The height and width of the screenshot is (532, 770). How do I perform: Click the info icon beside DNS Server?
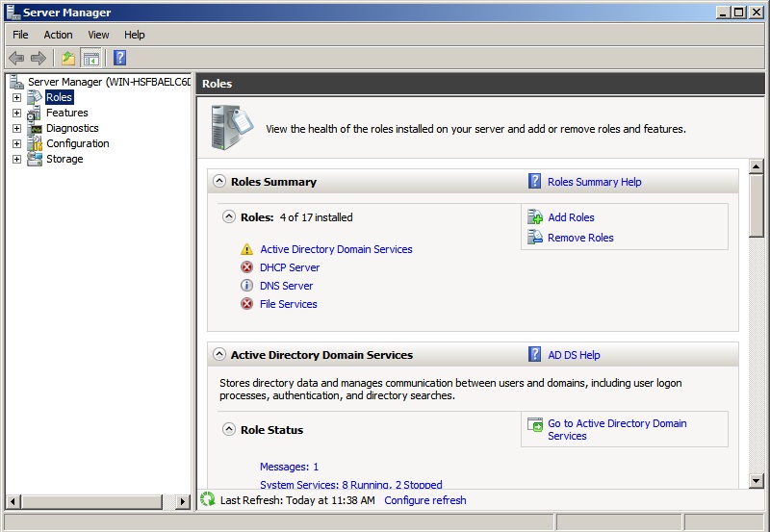click(246, 286)
